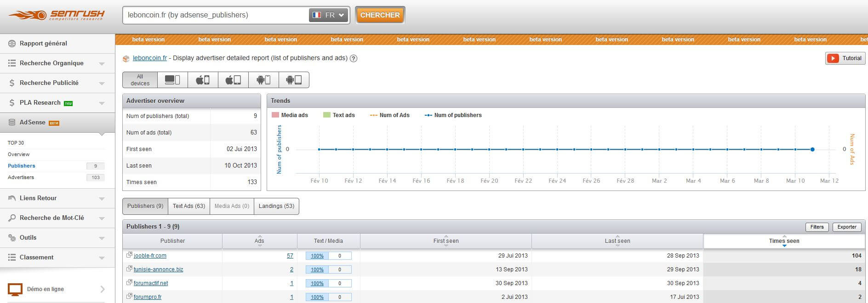
Task: Toggle Text ads legend series
Action: pyautogui.click(x=339, y=115)
